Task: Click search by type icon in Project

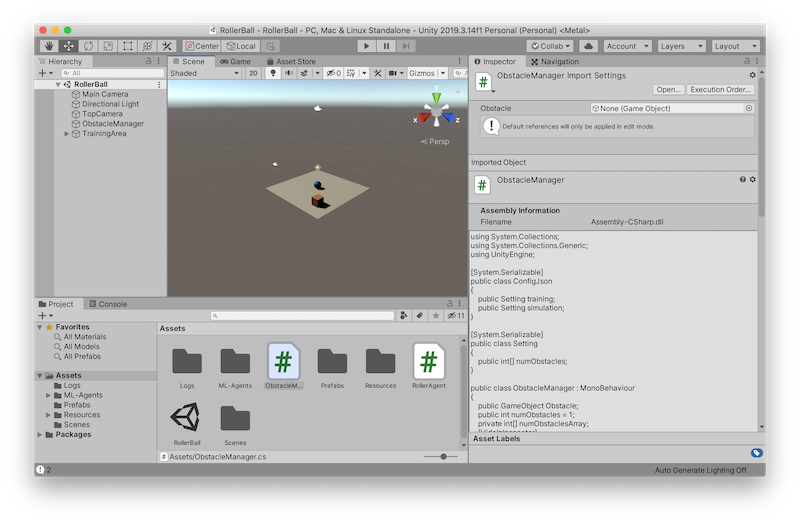Action: (x=404, y=316)
